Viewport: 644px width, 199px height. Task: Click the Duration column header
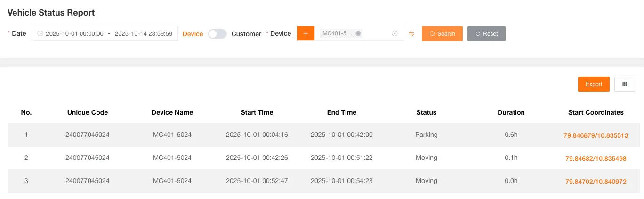511,112
